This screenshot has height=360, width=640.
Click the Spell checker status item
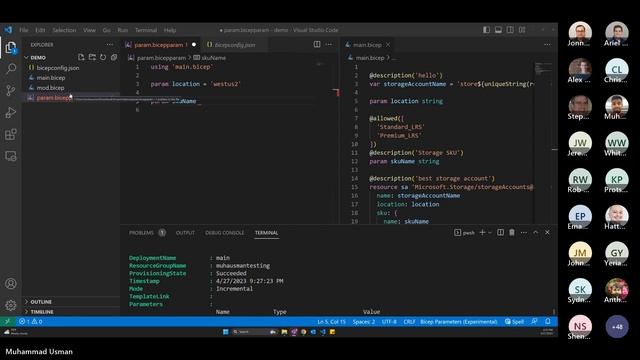tap(514, 322)
